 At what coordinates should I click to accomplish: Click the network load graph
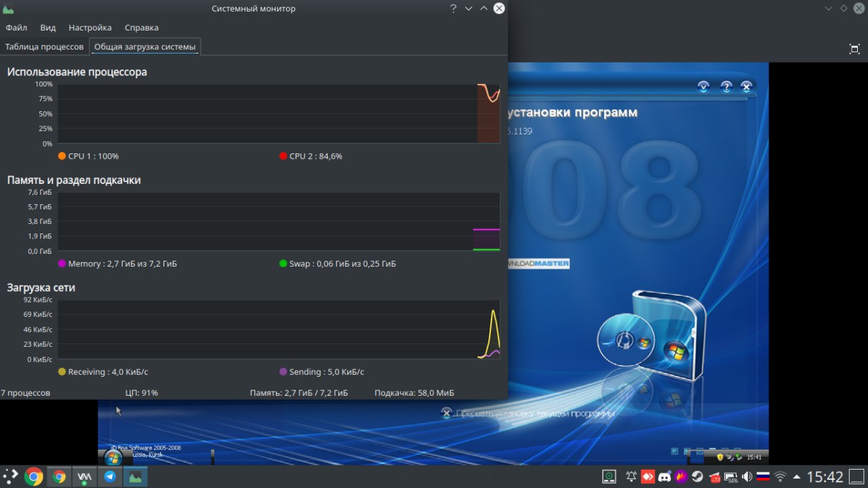tap(279, 329)
